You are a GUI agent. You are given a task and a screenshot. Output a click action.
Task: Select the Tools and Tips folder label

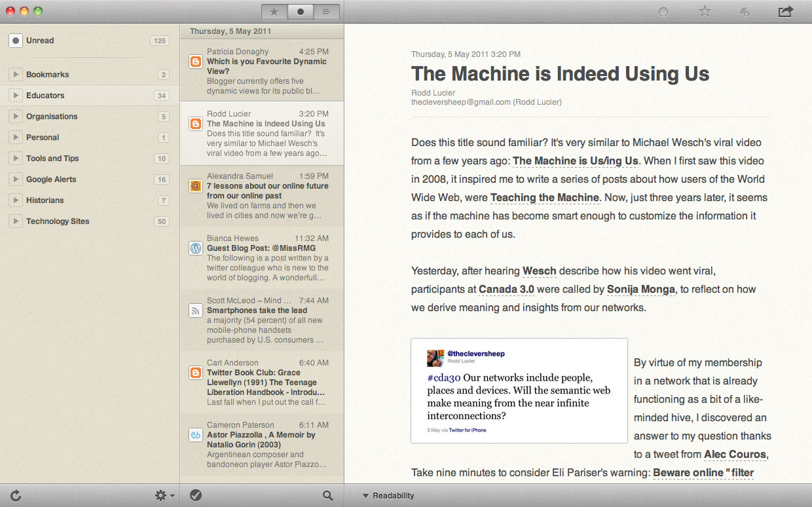pos(52,159)
